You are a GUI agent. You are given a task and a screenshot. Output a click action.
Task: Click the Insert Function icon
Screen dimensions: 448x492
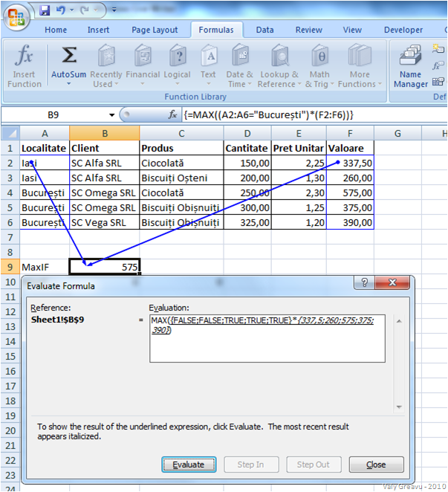[x=25, y=65]
